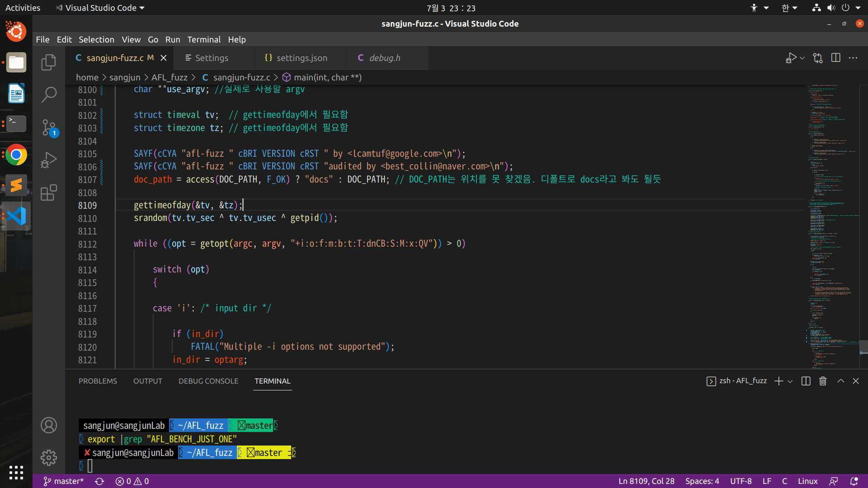Split the terminal pane
The height and width of the screenshot is (488, 868).
click(806, 381)
